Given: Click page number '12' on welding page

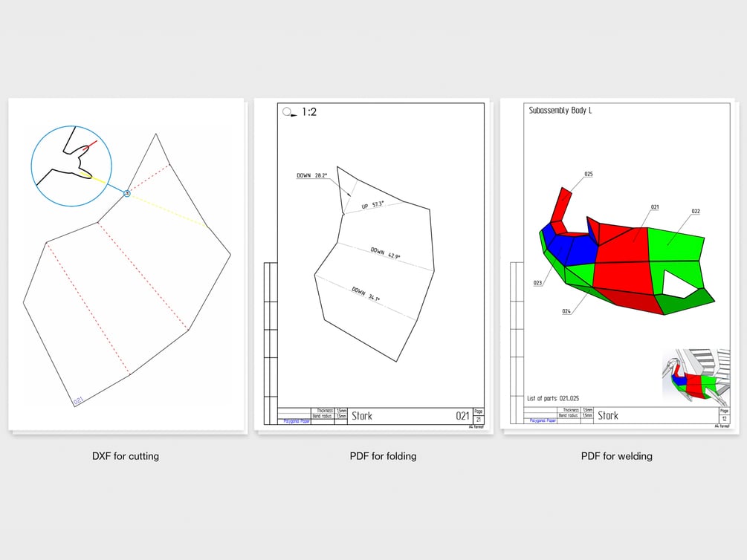Looking at the screenshot, I should [x=724, y=419].
